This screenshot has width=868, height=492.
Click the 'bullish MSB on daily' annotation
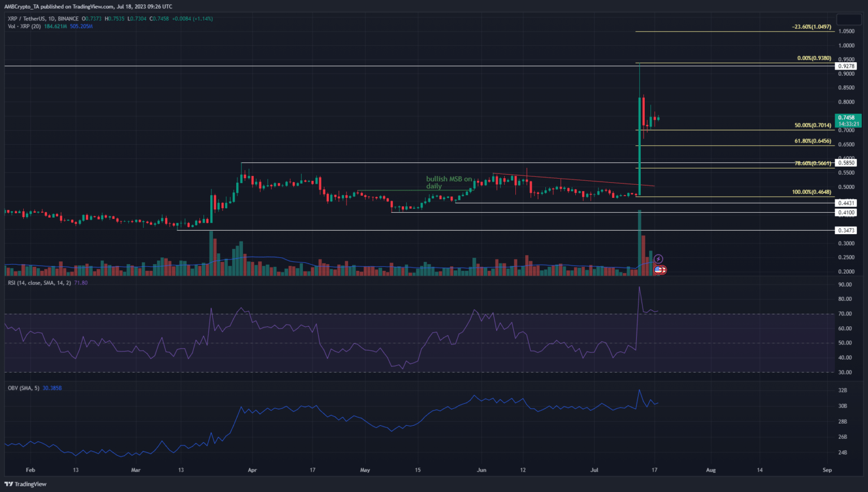(x=449, y=182)
